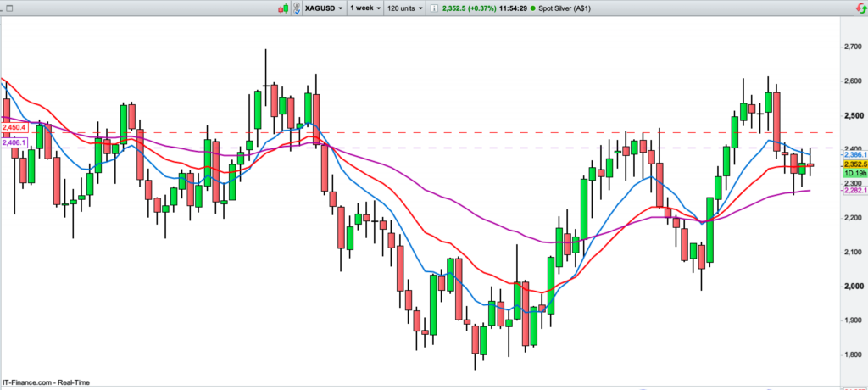The height and width of the screenshot is (390, 868).
Task: Open the XAGUSD symbol dropdown
Action: pos(325,8)
